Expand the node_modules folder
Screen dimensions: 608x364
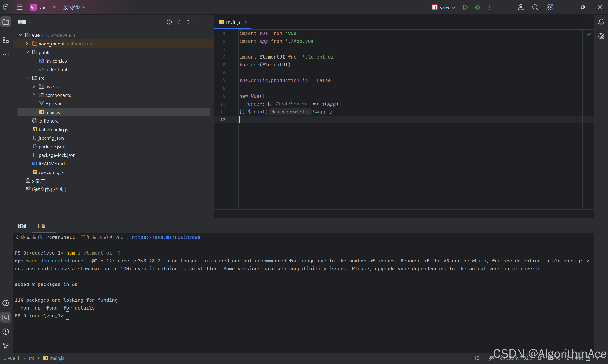pyautogui.click(x=27, y=44)
